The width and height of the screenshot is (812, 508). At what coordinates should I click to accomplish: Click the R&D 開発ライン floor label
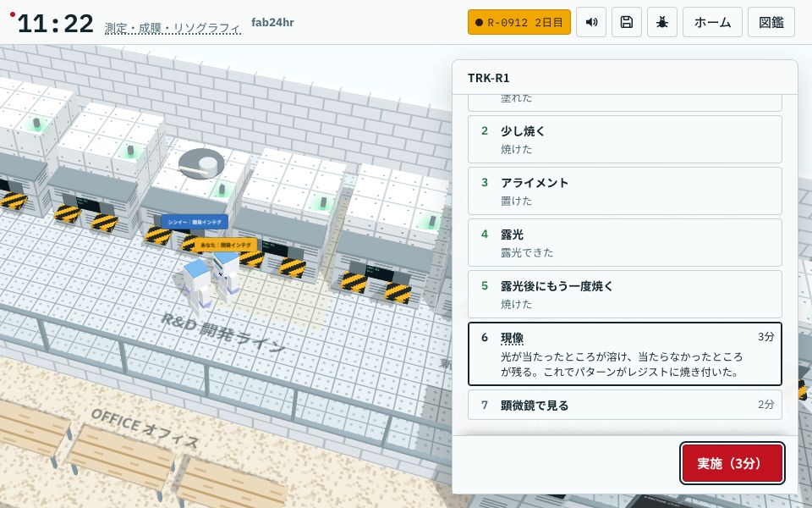[222, 333]
